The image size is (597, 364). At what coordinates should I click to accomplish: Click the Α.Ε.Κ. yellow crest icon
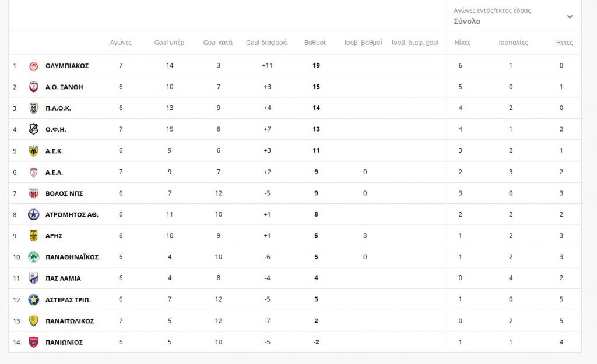click(34, 151)
